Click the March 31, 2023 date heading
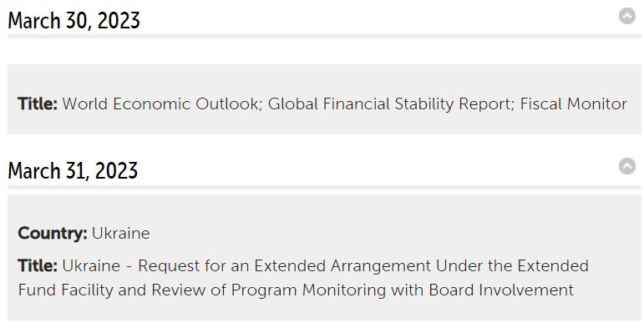The width and height of the screenshot is (644, 328). click(73, 170)
